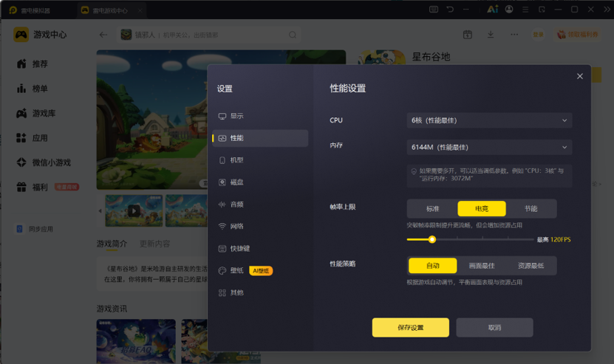Click the 同步应用 sync icon
The image size is (614, 364).
(19, 229)
